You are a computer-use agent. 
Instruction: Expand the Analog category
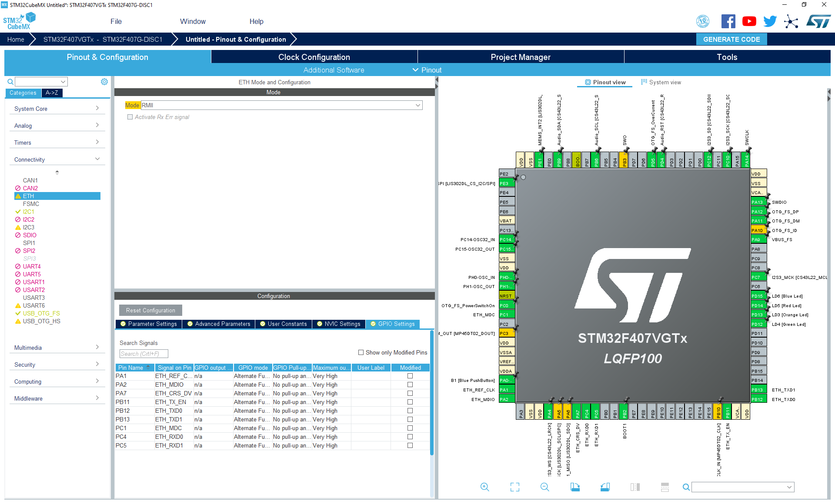pos(57,126)
